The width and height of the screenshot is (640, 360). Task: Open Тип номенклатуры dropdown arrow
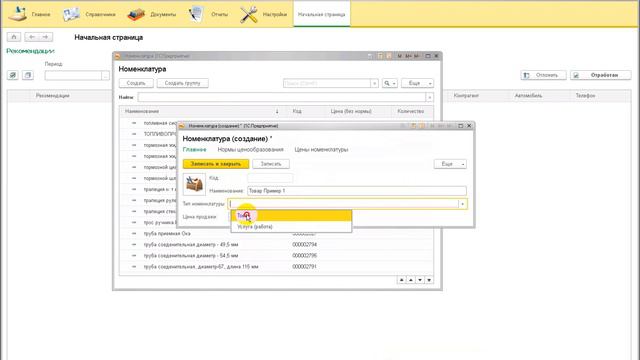coord(462,204)
